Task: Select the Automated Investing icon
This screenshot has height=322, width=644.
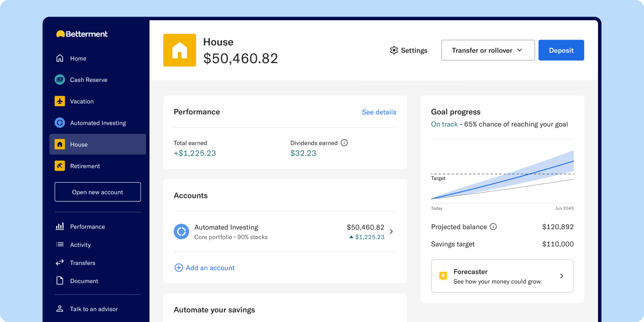Action: pyautogui.click(x=60, y=123)
